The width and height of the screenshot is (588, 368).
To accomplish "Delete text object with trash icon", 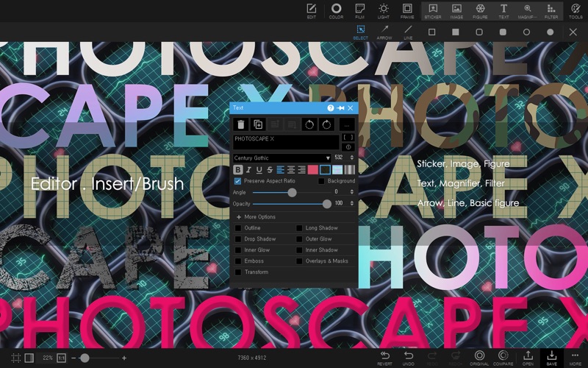I will pyautogui.click(x=240, y=124).
